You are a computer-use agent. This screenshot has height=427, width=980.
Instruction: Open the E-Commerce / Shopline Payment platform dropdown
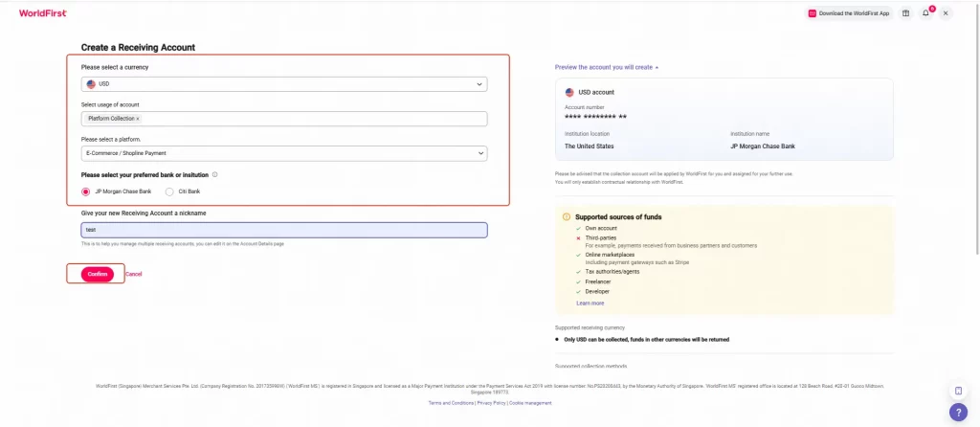point(284,153)
